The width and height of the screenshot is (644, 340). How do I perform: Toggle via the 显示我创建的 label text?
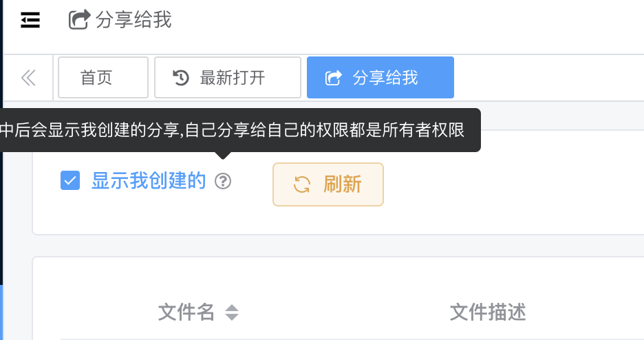(x=149, y=181)
